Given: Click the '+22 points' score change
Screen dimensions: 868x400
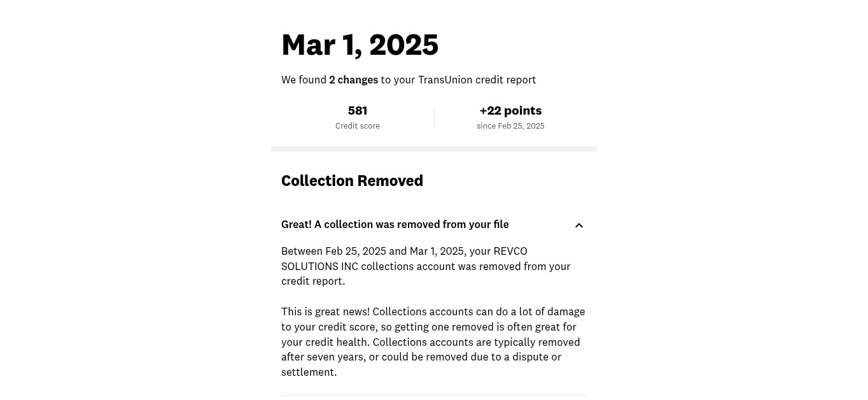Looking at the screenshot, I should coord(510,111).
